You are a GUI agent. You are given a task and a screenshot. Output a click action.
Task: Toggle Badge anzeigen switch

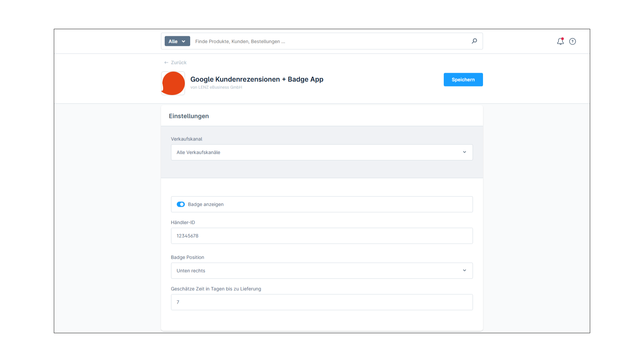[181, 204]
